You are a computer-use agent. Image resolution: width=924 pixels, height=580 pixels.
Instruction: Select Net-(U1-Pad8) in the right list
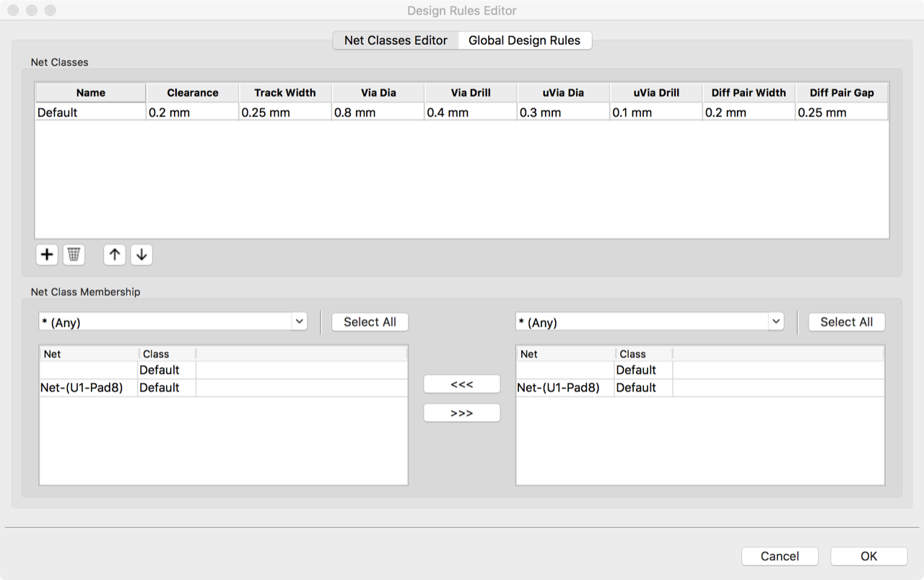(558, 388)
